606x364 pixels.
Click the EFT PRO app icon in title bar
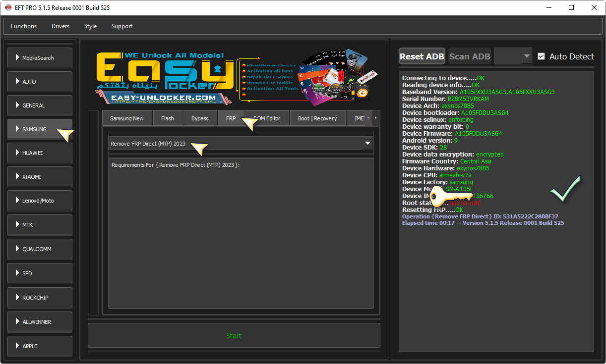[x=8, y=8]
